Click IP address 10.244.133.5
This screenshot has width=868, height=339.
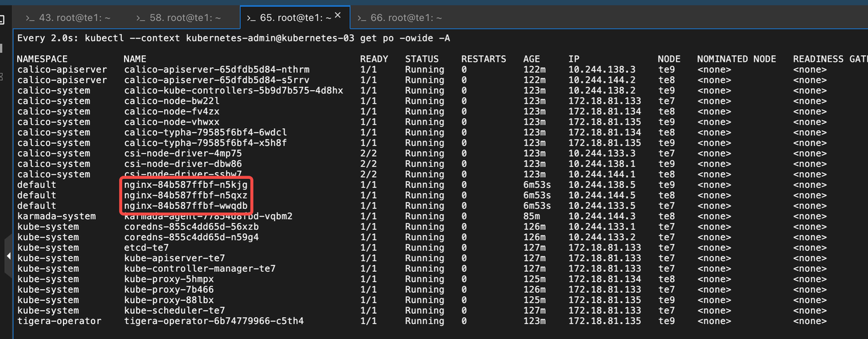602,205
